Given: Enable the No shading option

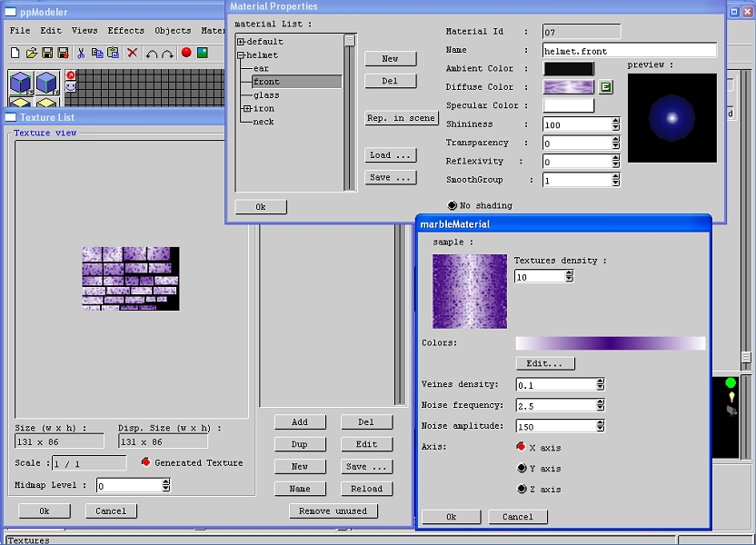Looking at the screenshot, I should coord(452,205).
